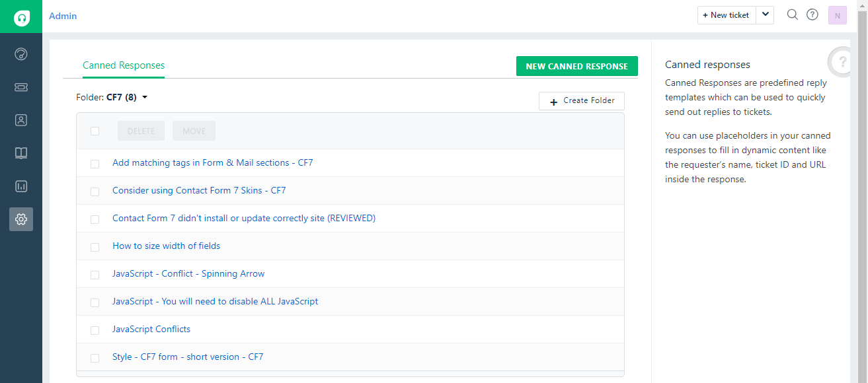Select the Canned Responses tab
The height and width of the screenshot is (383, 868).
click(124, 65)
